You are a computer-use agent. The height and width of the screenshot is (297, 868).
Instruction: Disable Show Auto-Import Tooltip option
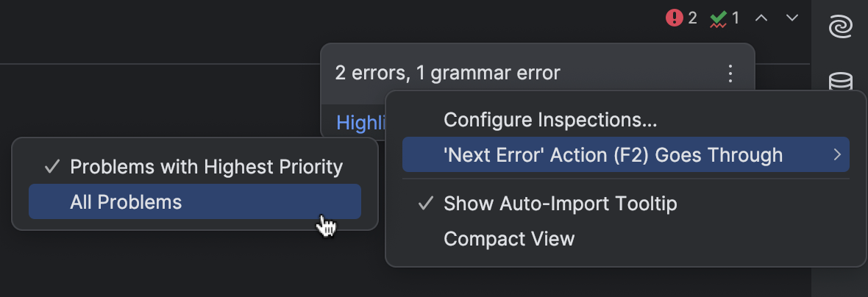point(560,204)
